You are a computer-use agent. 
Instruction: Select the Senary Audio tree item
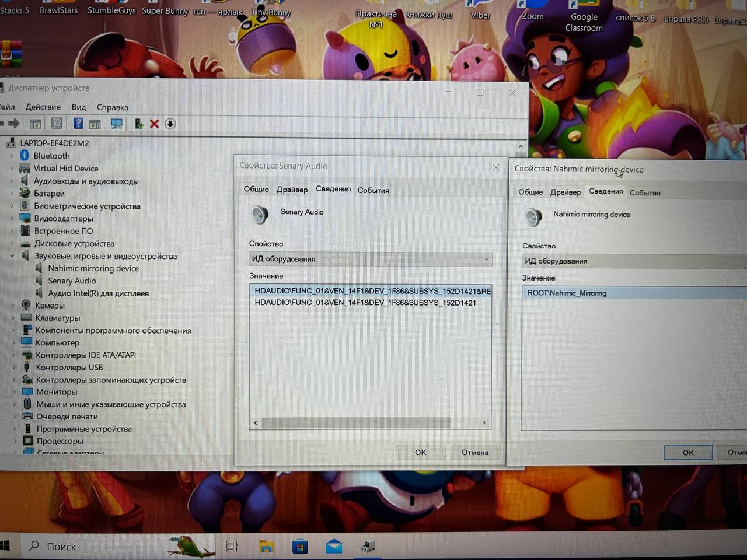click(x=72, y=281)
